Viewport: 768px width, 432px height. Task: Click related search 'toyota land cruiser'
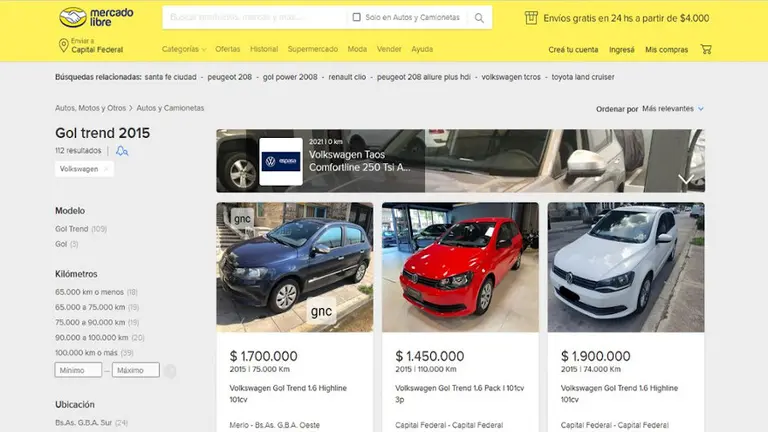[x=583, y=77]
